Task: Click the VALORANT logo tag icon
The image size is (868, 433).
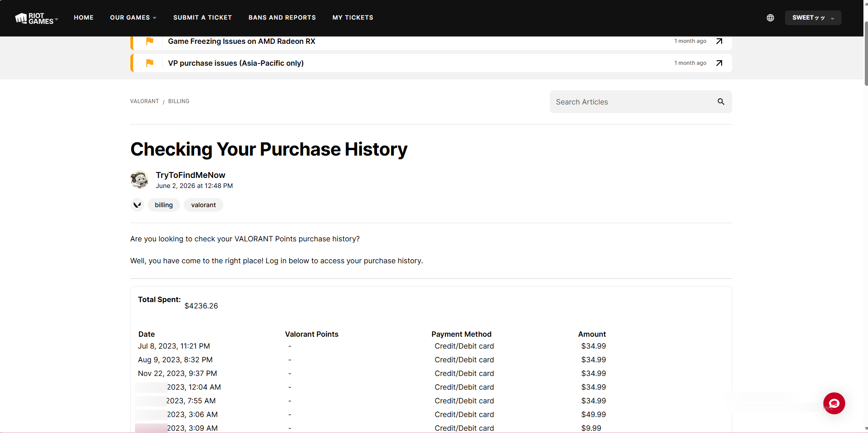Action: [137, 205]
